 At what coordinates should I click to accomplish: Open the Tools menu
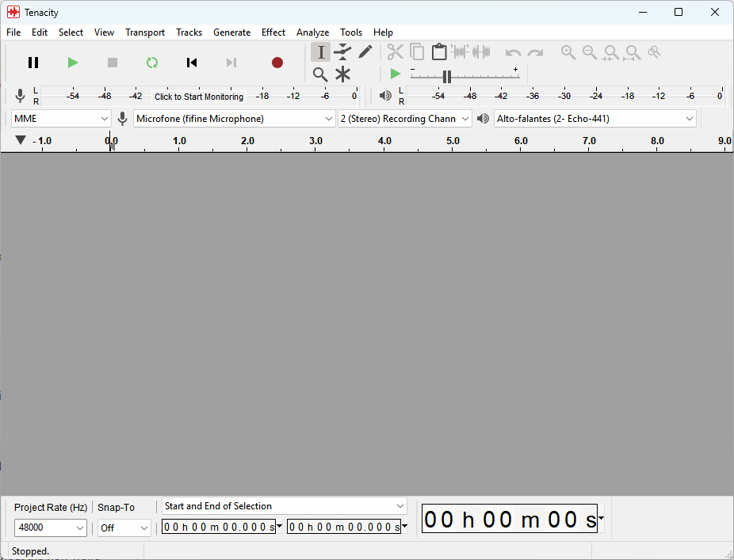tap(351, 32)
